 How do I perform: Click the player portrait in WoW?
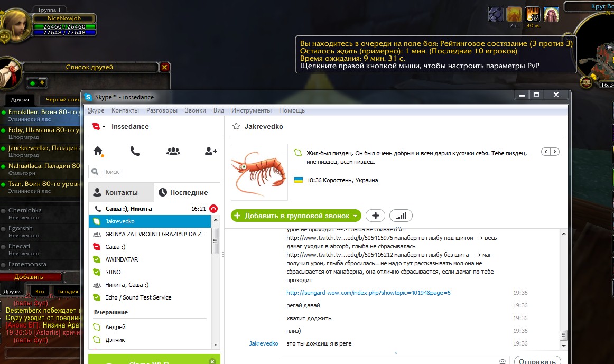[16, 24]
